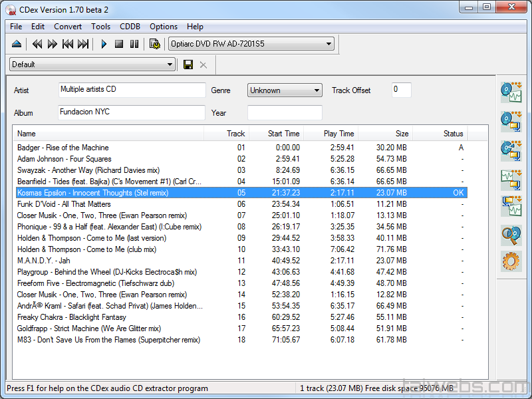
Task: Click the extract CD tracks to WAV icon
Action: (511, 92)
